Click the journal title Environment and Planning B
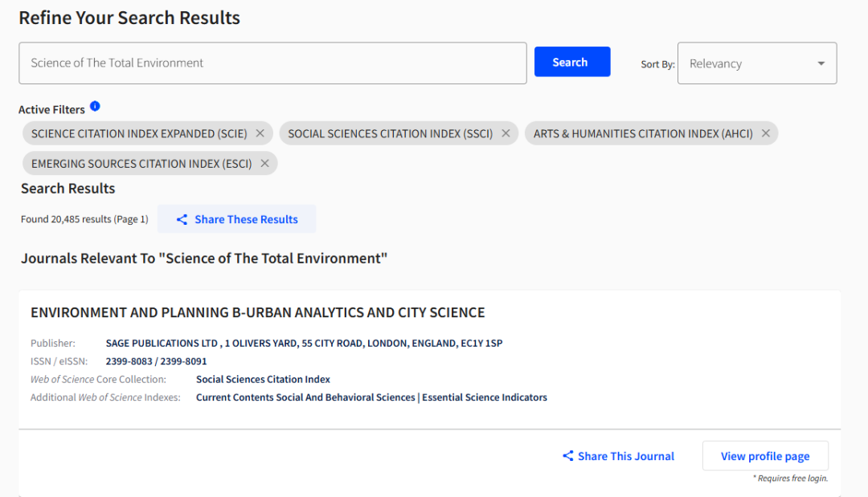This screenshot has height=497, width=868. (x=257, y=312)
